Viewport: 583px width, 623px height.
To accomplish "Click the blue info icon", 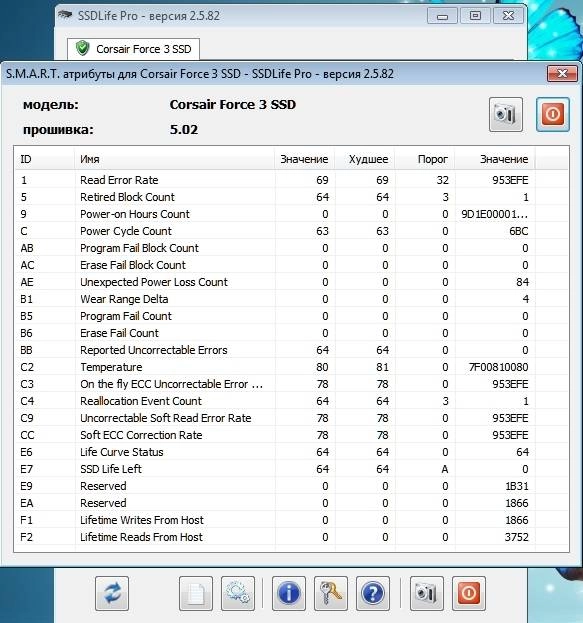I will tap(289, 593).
